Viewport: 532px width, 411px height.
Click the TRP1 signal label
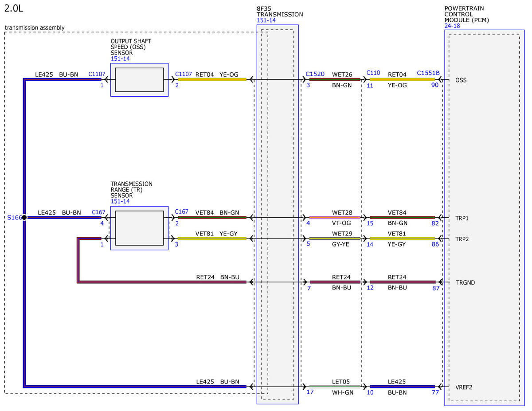(462, 218)
